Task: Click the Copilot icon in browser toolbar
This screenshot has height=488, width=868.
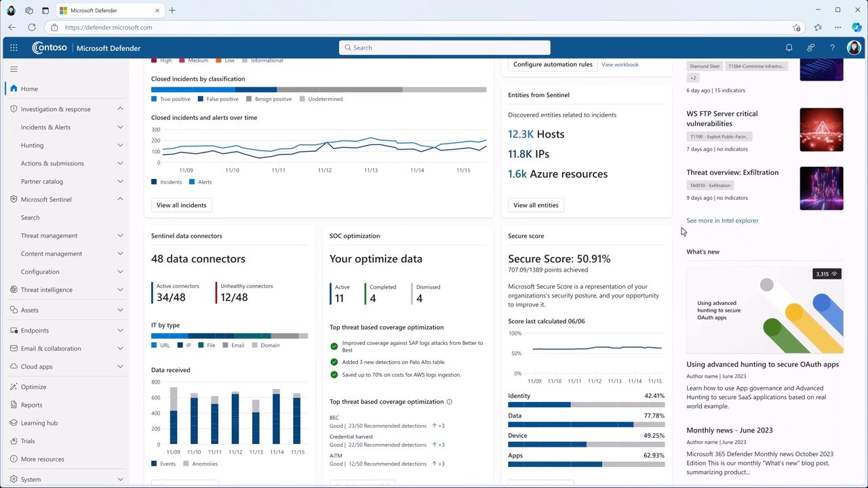Action: 856,27
